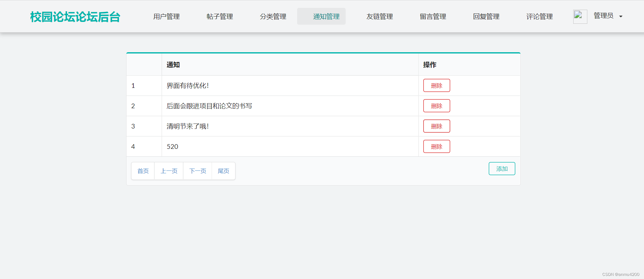Expand the 管理员 dropdown caret

click(621, 17)
